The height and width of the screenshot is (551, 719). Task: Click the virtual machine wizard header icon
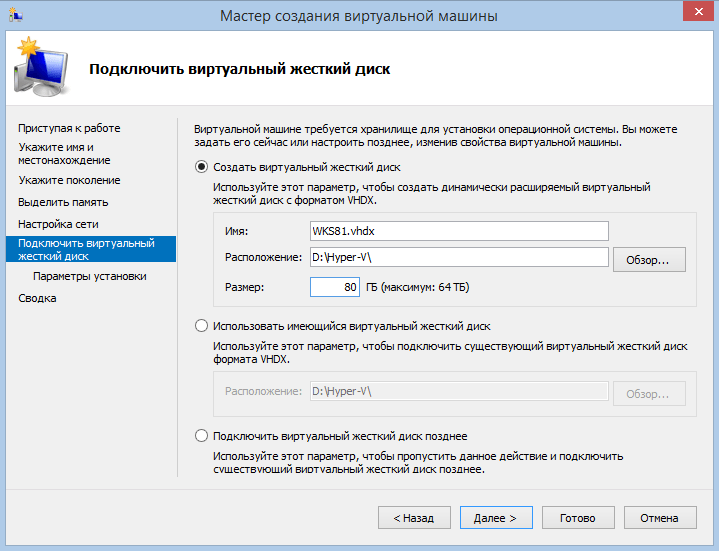click(40, 67)
